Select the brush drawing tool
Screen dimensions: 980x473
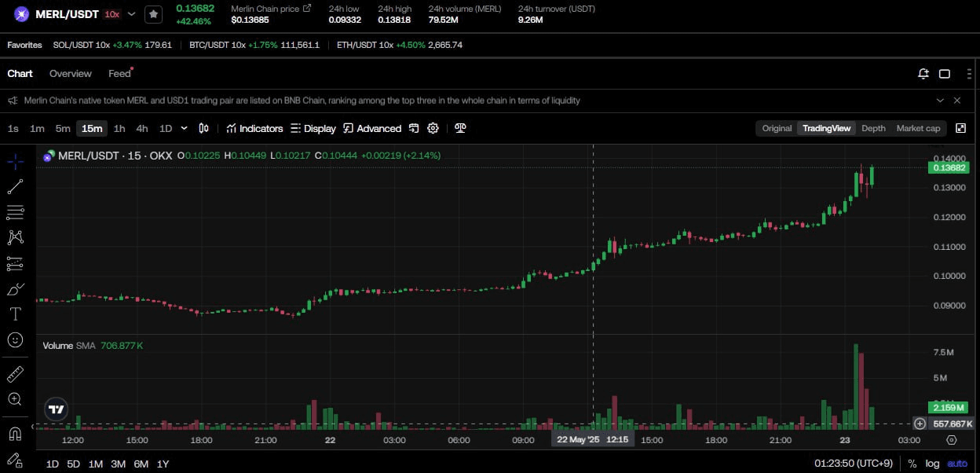click(x=15, y=288)
